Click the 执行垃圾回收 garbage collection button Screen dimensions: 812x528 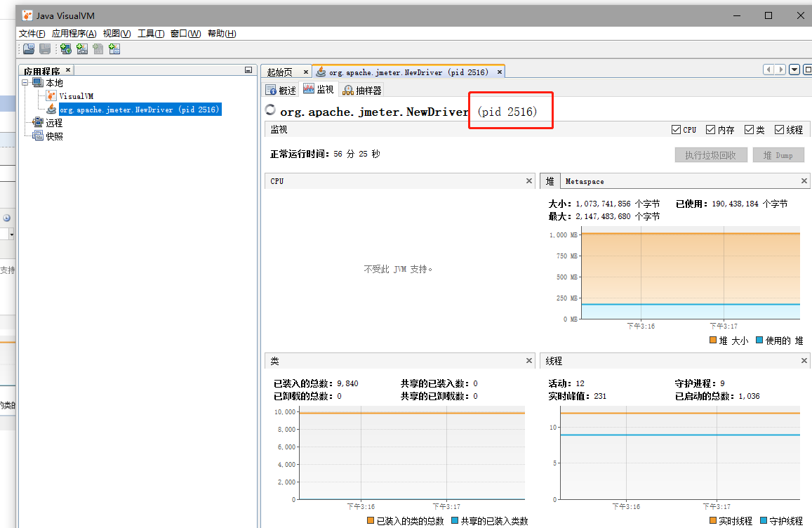click(x=710, y=155)
